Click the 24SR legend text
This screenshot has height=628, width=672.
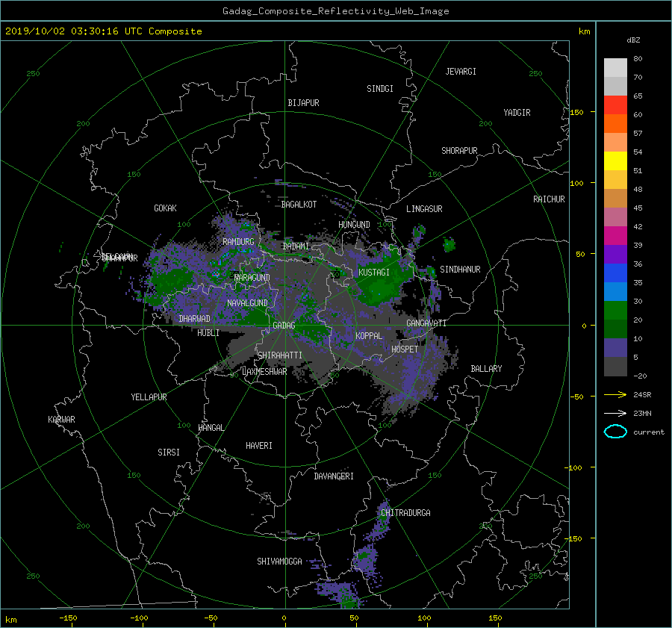tap(642, 395)
